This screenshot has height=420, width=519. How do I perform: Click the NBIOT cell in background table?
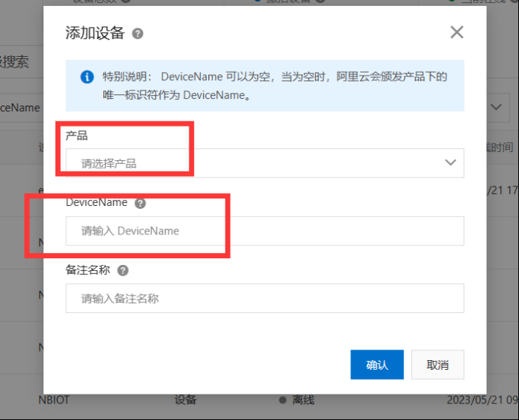[54, 400]
